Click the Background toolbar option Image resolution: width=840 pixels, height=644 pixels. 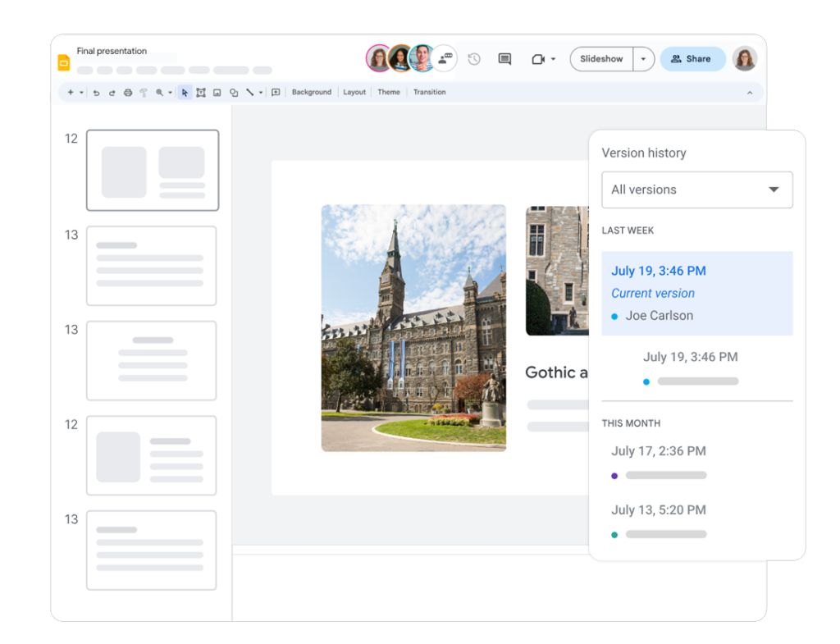click(x=312, y=93)
